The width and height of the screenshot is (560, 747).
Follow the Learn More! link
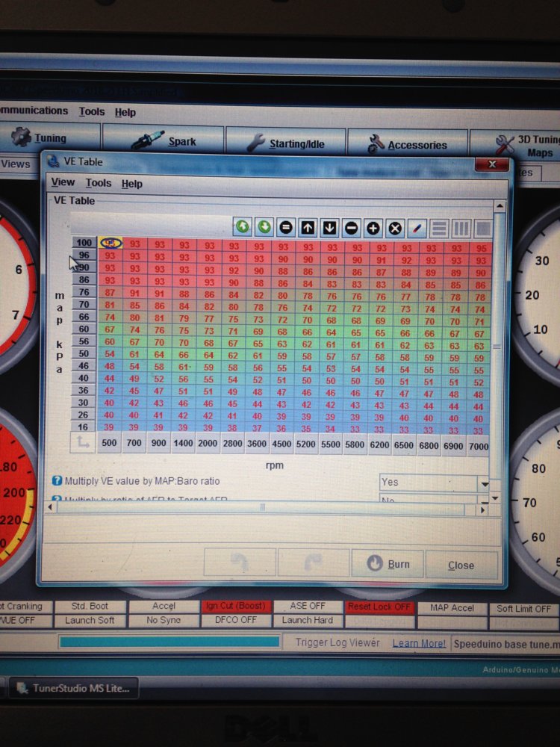pos(419,643)
